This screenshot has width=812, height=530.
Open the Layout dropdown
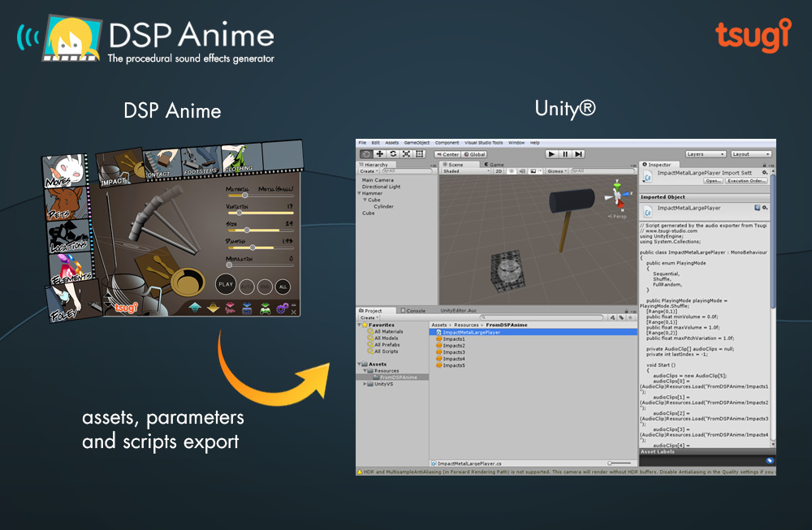point(751,154)
